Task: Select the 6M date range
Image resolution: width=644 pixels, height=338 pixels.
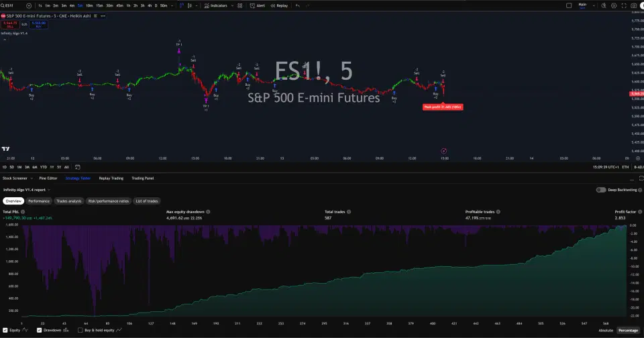Action: [x=35, y=167]
